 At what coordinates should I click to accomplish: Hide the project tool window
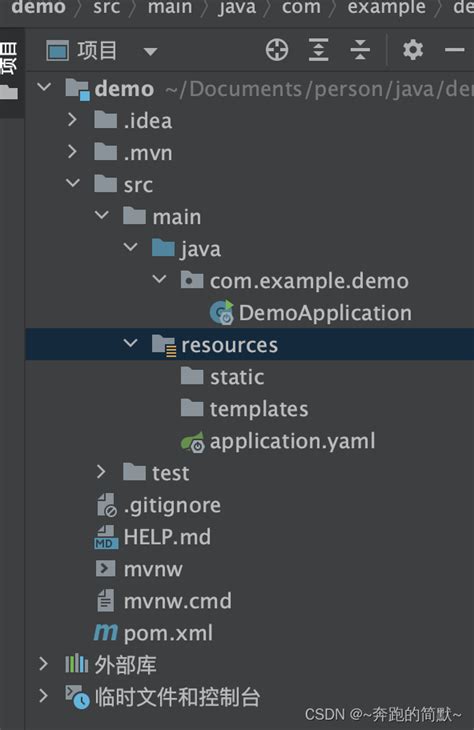(454, 50)
